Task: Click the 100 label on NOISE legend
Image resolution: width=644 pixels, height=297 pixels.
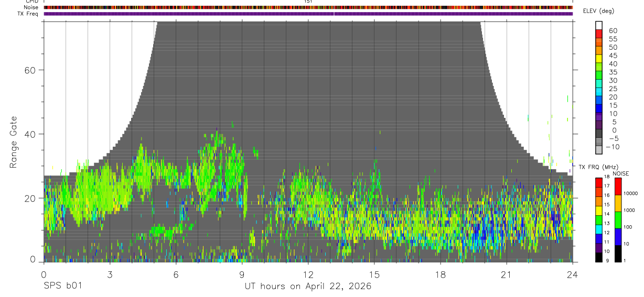Action: pos(628,227)
